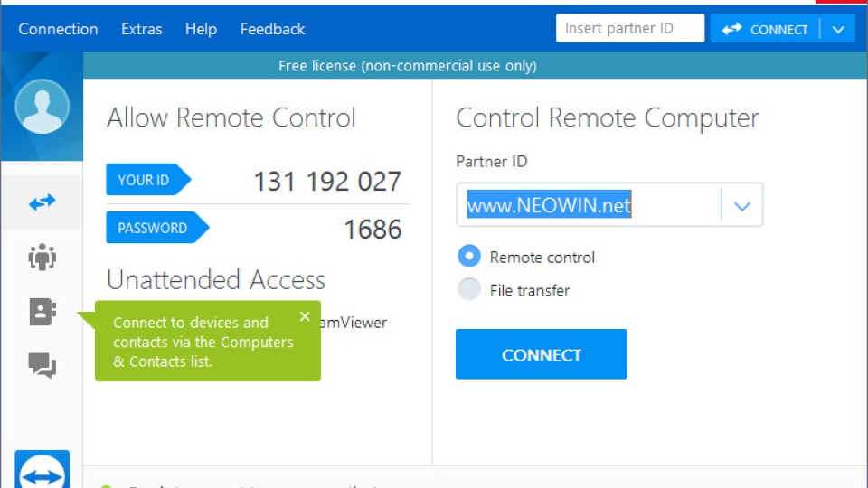868x488 pixels.
Task: Click the large blue CONNECT button
Action: pos(541,354)
